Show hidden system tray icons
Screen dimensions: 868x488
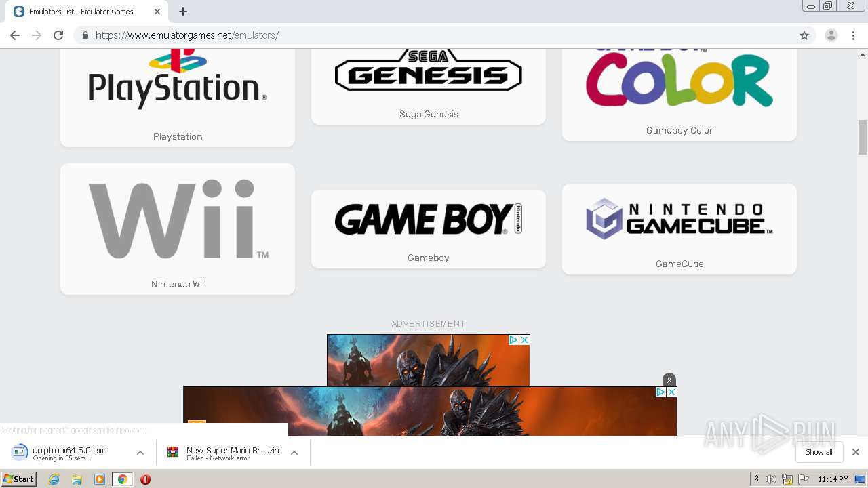click(757, 479)
